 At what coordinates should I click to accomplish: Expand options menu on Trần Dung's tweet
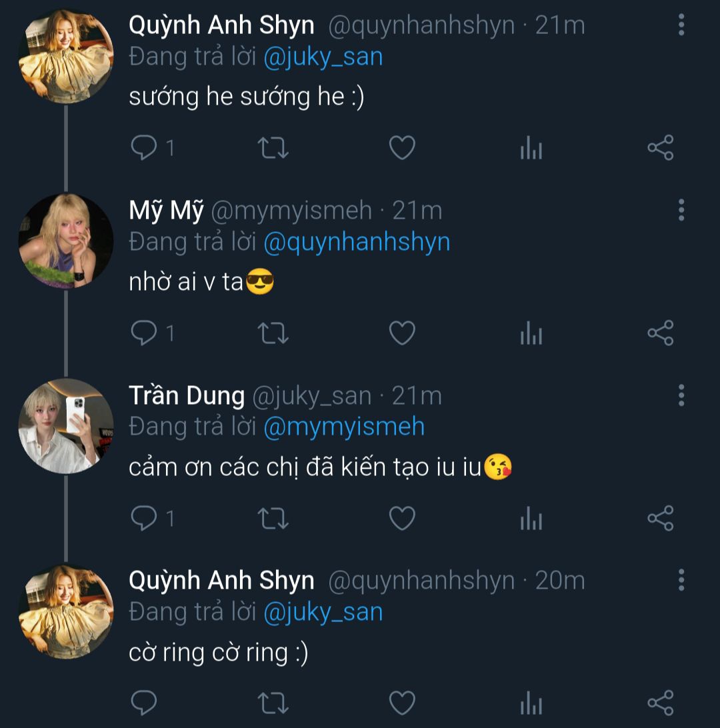coord(681,395)
